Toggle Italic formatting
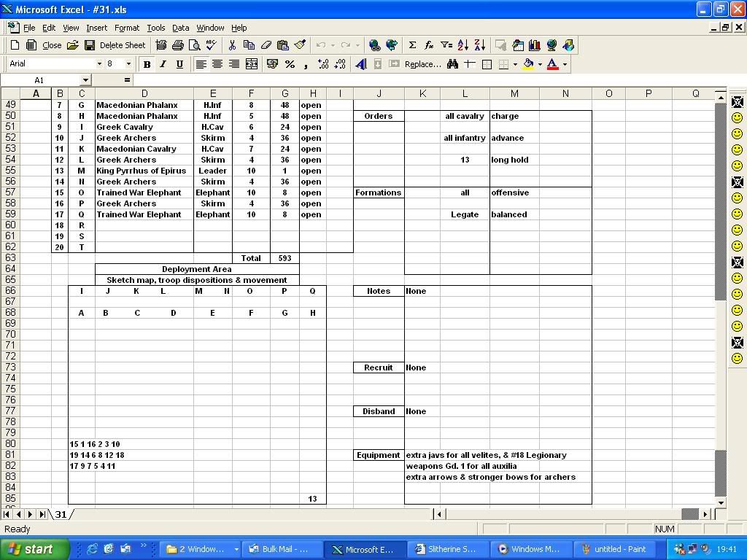 [x=163, y=64]
